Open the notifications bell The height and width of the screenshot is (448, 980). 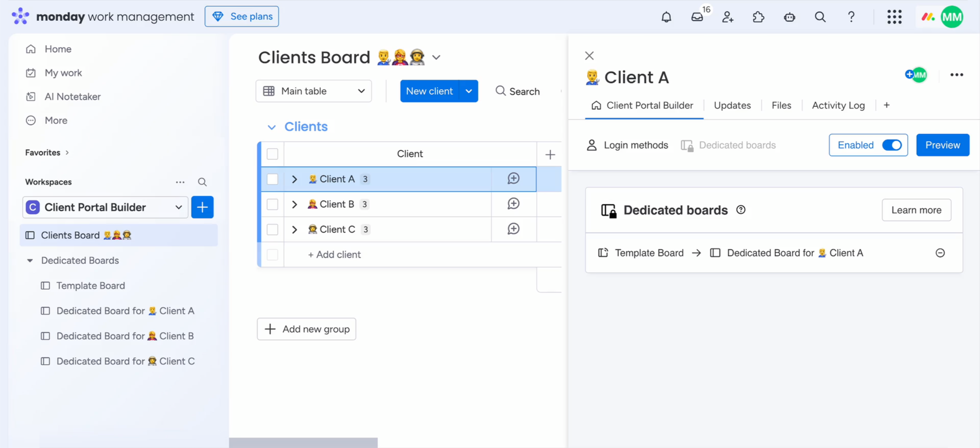tap(666, 17)
